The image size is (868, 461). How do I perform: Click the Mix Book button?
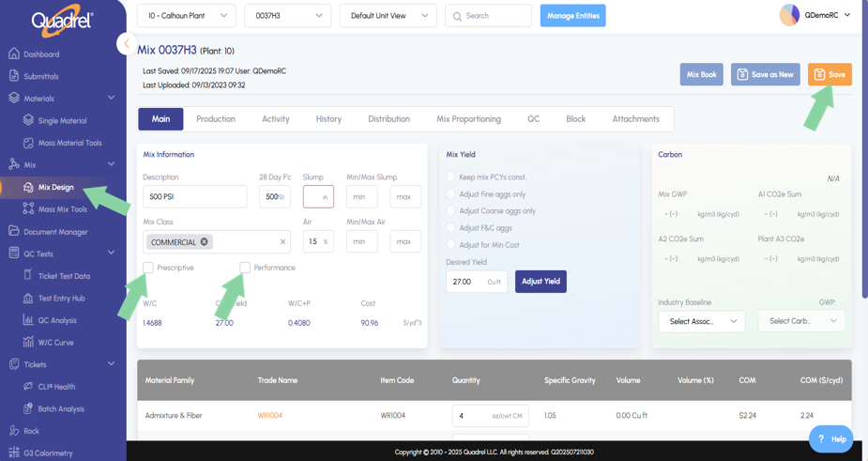(701, 74)
